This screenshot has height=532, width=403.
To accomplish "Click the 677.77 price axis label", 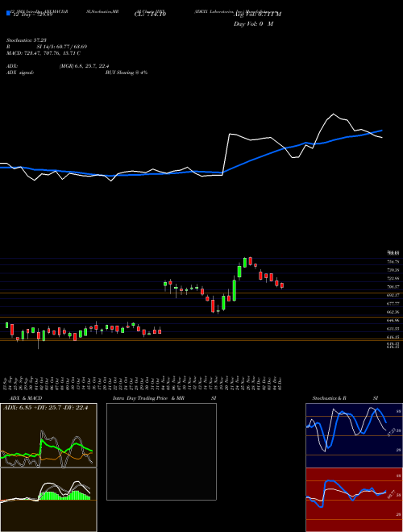I will [393, 304].
